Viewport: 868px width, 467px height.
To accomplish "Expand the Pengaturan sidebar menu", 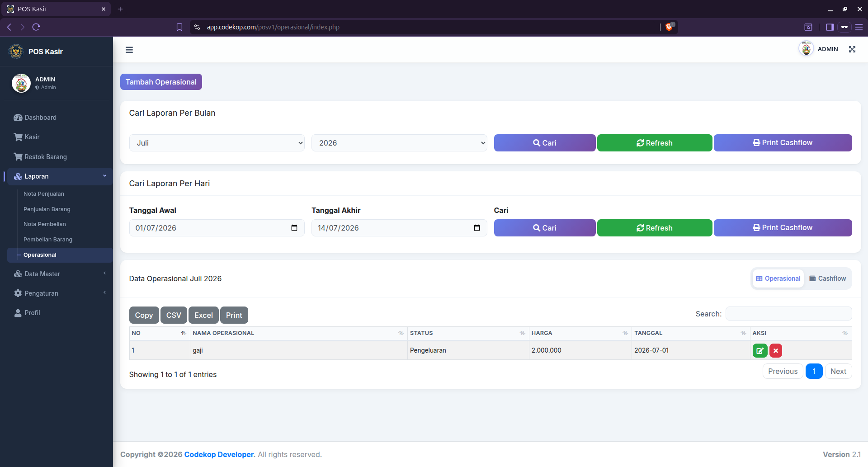I will coord(60,293).
